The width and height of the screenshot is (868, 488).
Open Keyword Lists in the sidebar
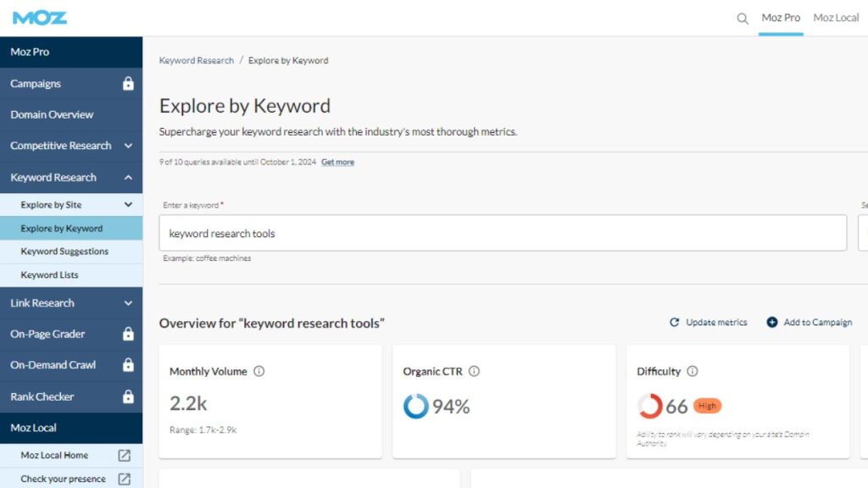(49, 275)
